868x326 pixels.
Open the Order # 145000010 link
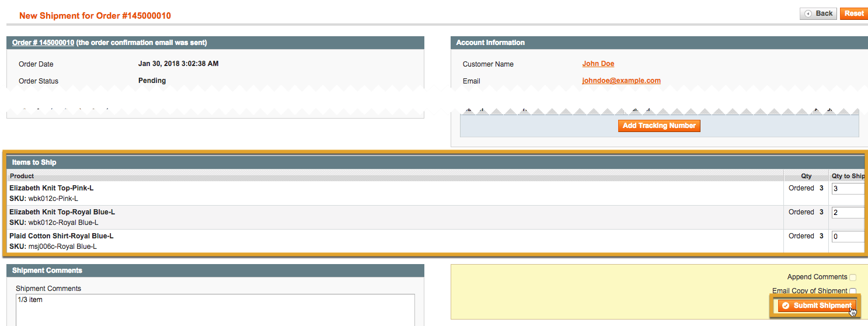pyautogui.click(x=43, y=43)
